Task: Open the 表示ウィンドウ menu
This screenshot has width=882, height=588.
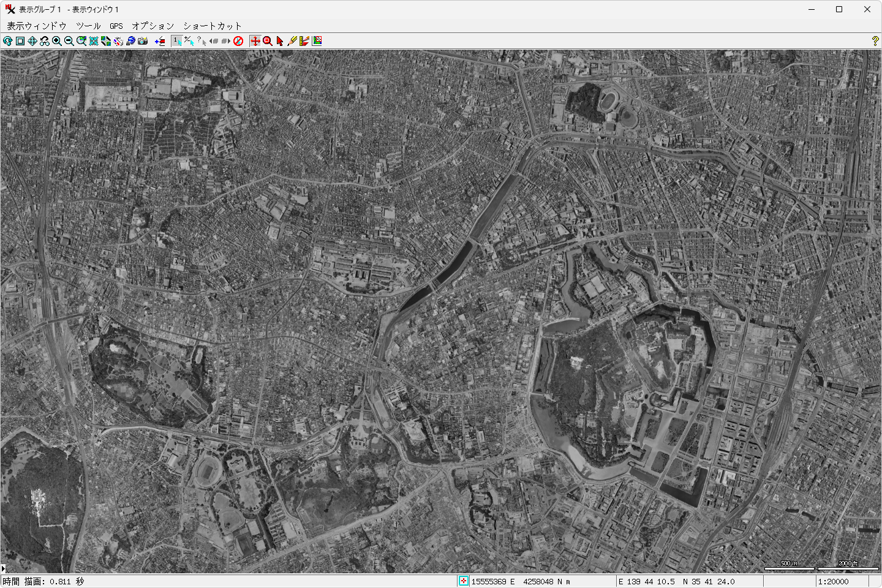Action: click(36, 26)
